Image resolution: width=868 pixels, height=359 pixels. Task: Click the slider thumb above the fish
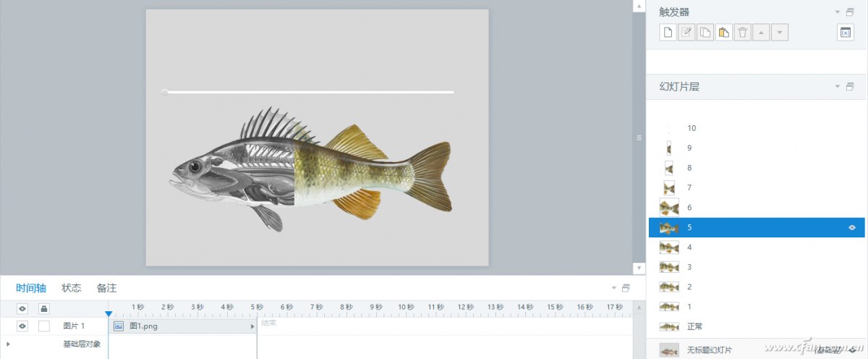[165, 92]
